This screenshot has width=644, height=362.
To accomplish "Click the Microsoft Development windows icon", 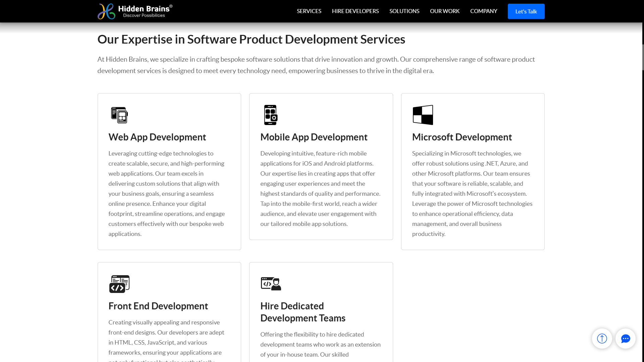I will (423, 115).
